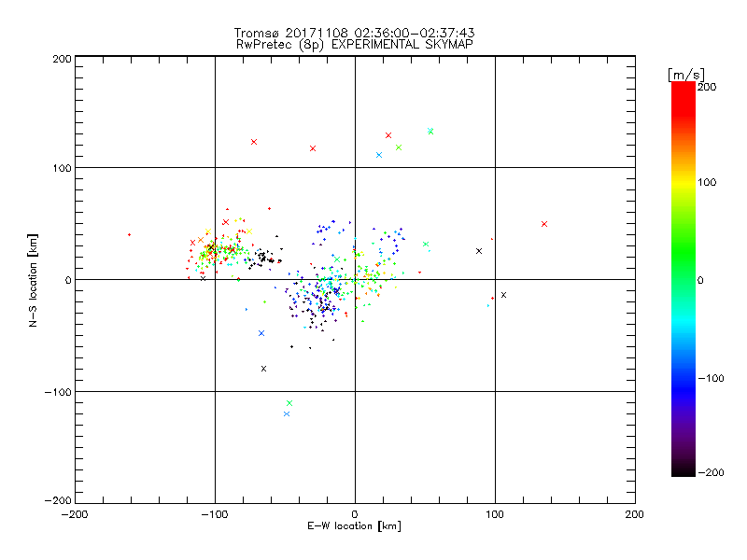Viewport: 747px width, 560px height.
Task: Click the colorbar tick label '0'
Action: click(700, 280)
